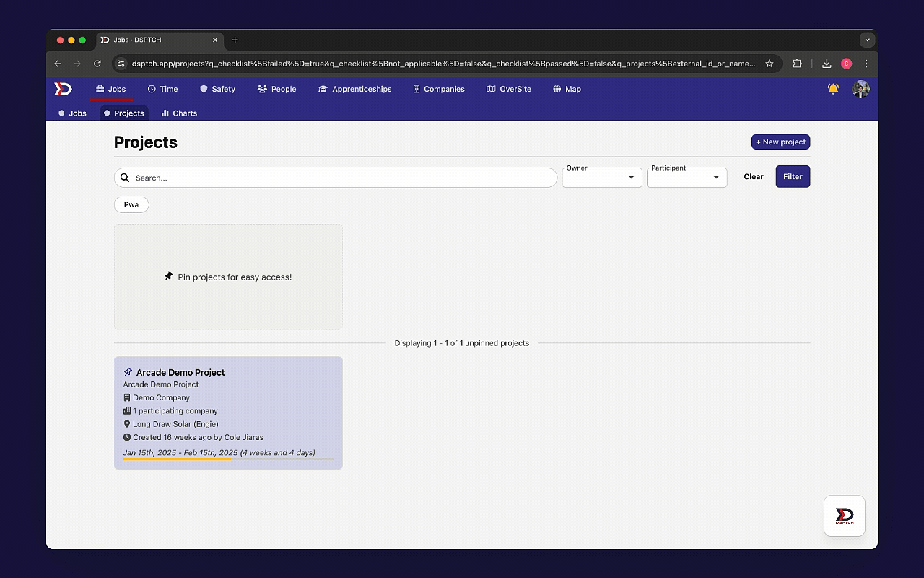Open the Safety menu
The height and width of the screenshot is (578, 924).
(218, 89)
